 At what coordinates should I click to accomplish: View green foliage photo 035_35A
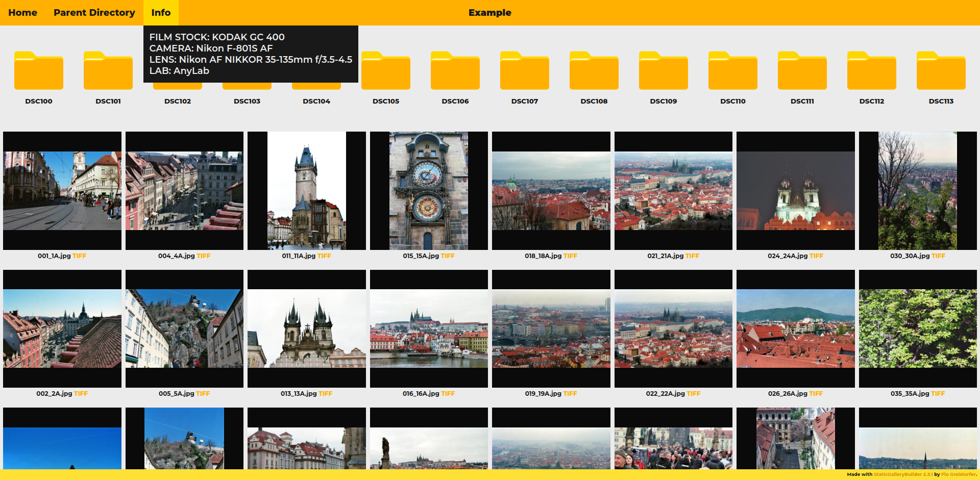pos(918,329)
